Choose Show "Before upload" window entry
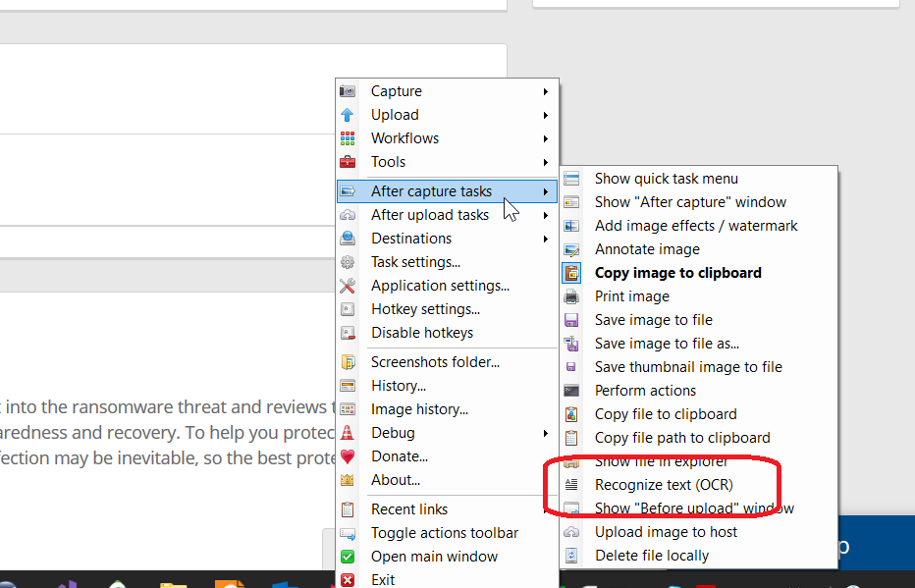Screen dimensions: 915x588 pyautogui.click(x=698, y=508)
